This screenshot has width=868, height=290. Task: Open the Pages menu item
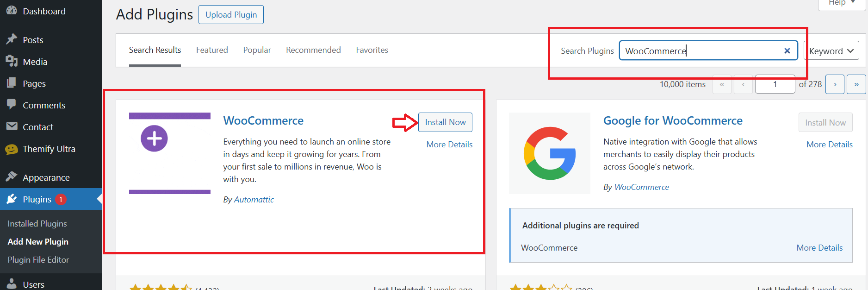(51, 83)
